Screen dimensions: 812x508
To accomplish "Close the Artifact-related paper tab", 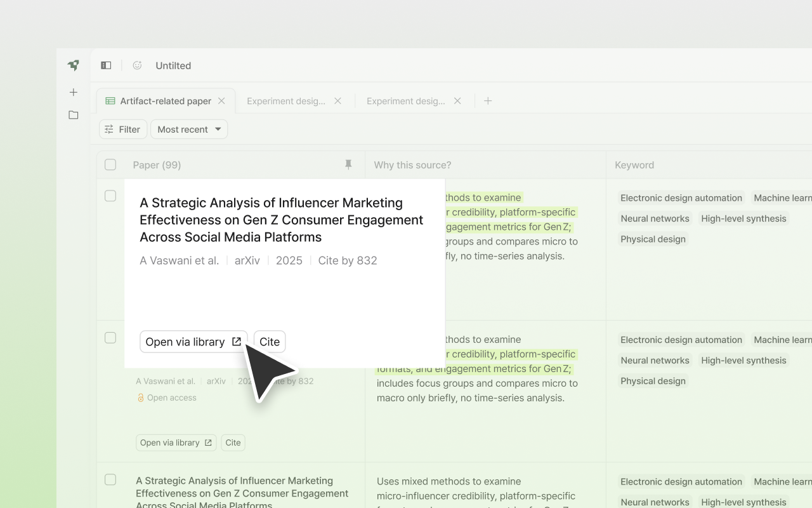I will 221,101.
